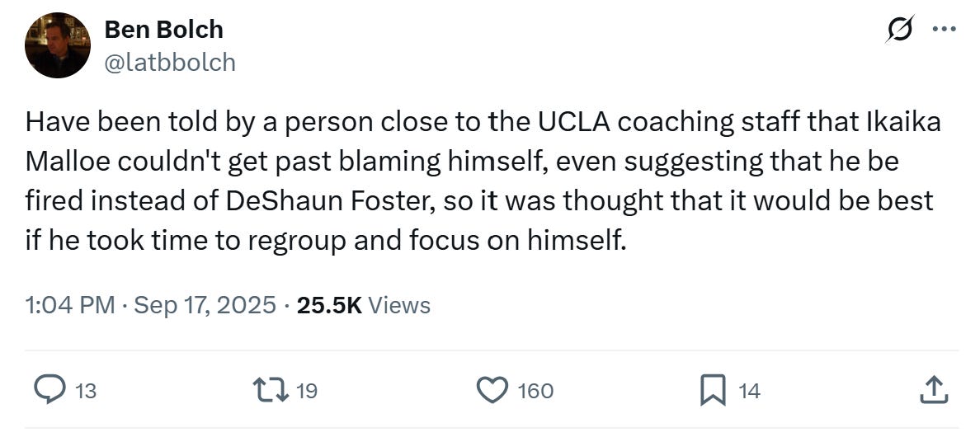Click the 1:04 PM timestamp

point(70,305)
